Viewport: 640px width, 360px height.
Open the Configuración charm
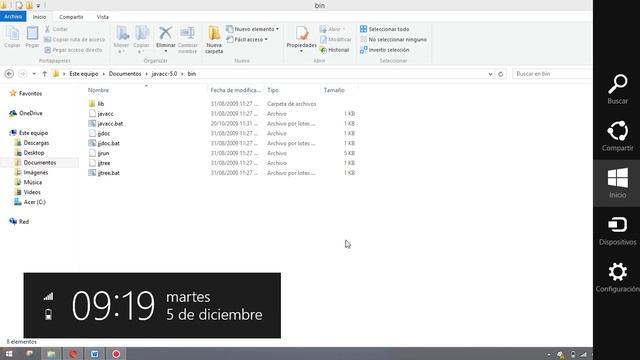[x=617, y=278]
